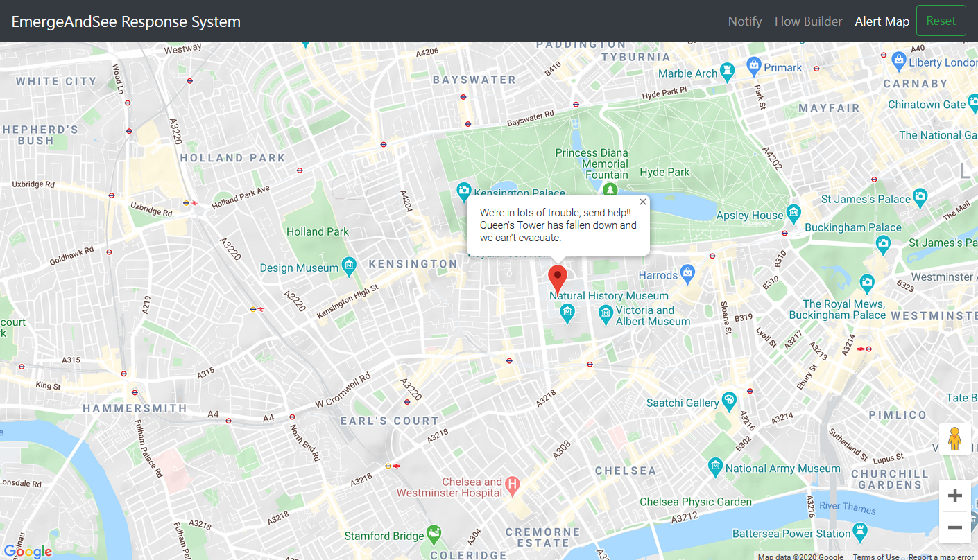Click the BAYSWATER district label
978x560 pixels.
coord(474,80)
